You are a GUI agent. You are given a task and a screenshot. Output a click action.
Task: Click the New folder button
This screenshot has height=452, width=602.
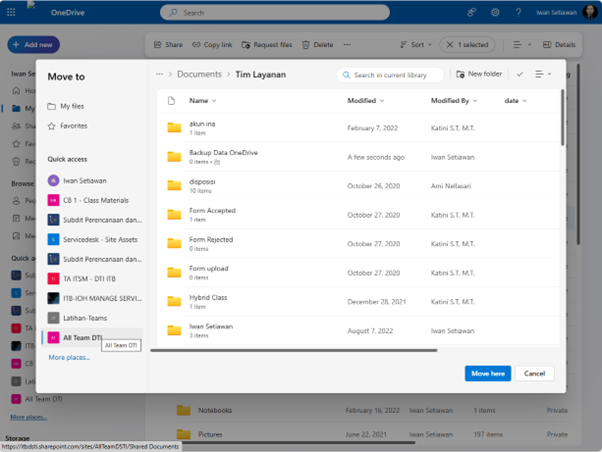(478, 75)
